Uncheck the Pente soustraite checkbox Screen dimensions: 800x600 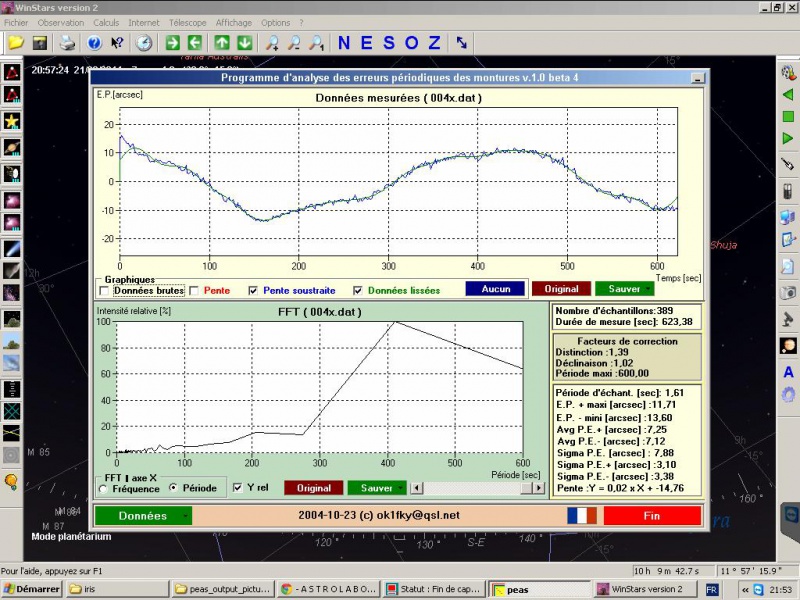[x=253, y=291]
